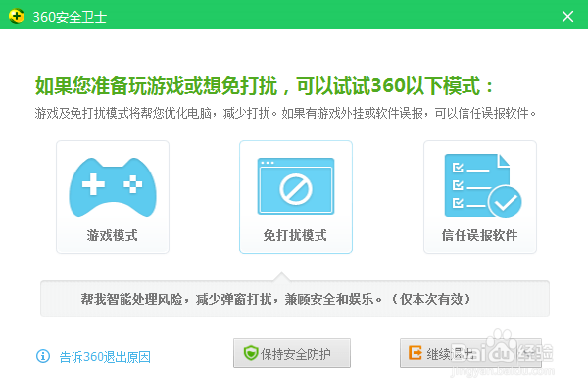Choose the 免打扰模式 card
The height and width of the screenshot is (392, 588).
point(296,197)
